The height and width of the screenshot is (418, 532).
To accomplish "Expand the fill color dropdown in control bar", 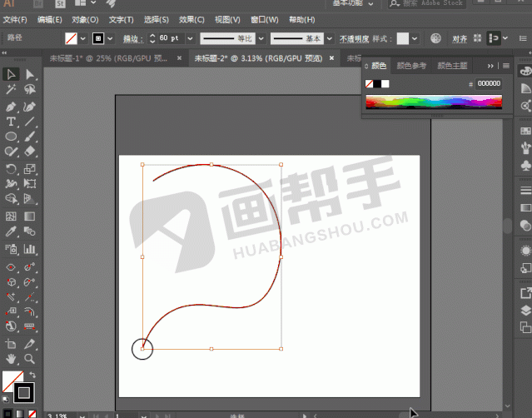I will tap(84, 38).
